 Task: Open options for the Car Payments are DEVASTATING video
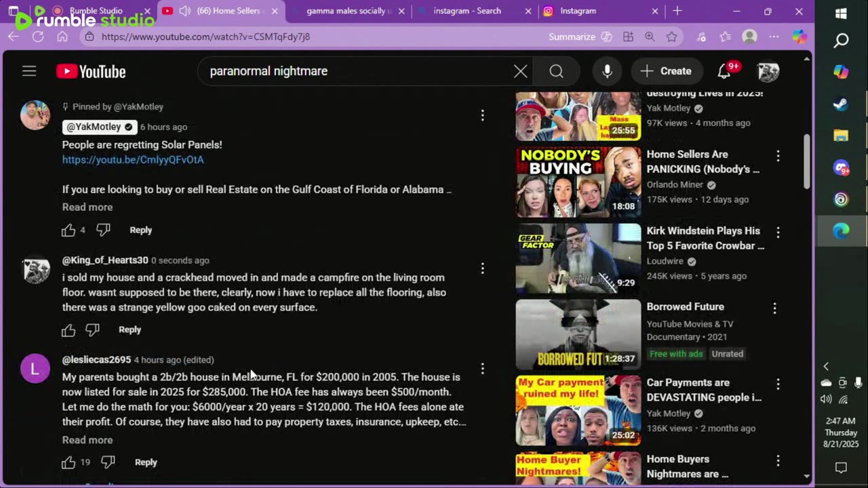[x=778, y=384]
